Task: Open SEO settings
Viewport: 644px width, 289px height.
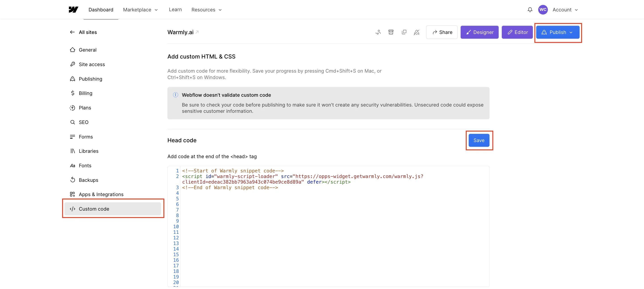Action: point(112,122)
